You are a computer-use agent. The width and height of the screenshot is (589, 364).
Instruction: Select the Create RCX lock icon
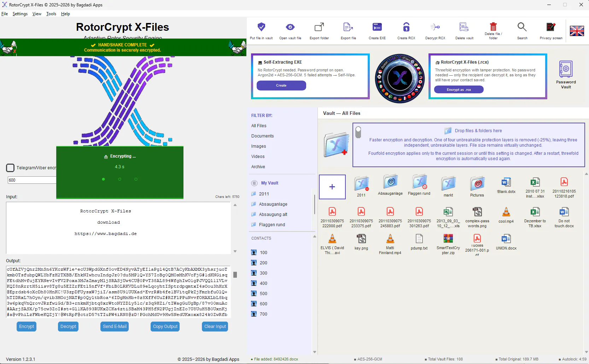pos(406,27)
